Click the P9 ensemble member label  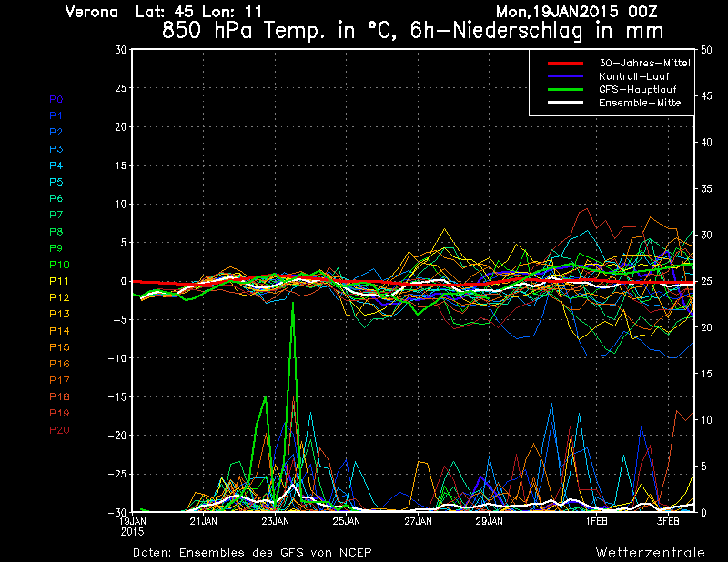coord(56,248)
